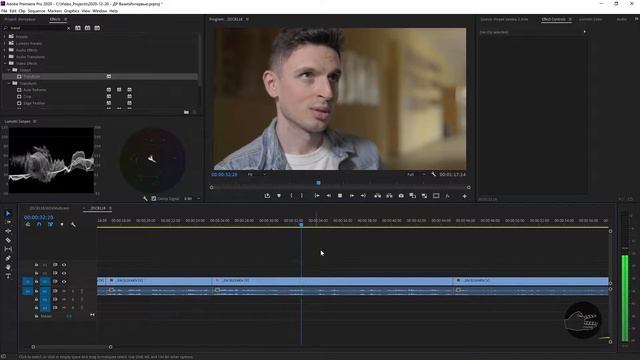Toggle timeline Snap magnet icon

pos(39,224)
